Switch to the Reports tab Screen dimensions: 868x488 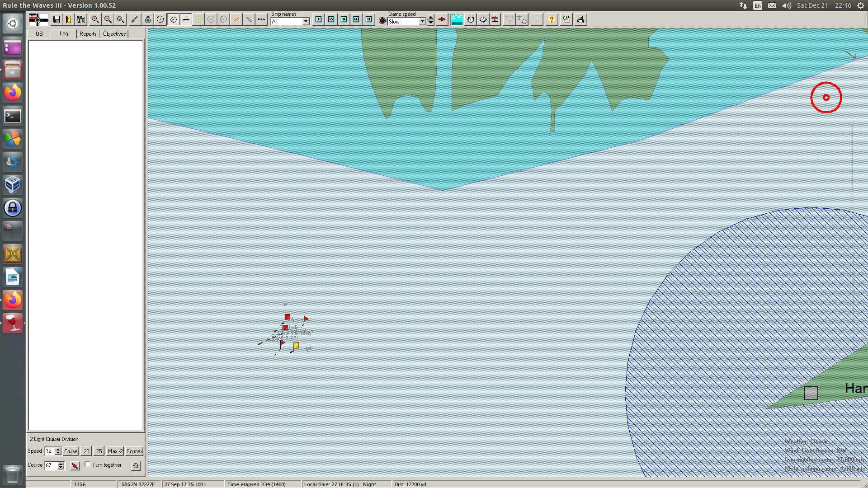point(88,34)
